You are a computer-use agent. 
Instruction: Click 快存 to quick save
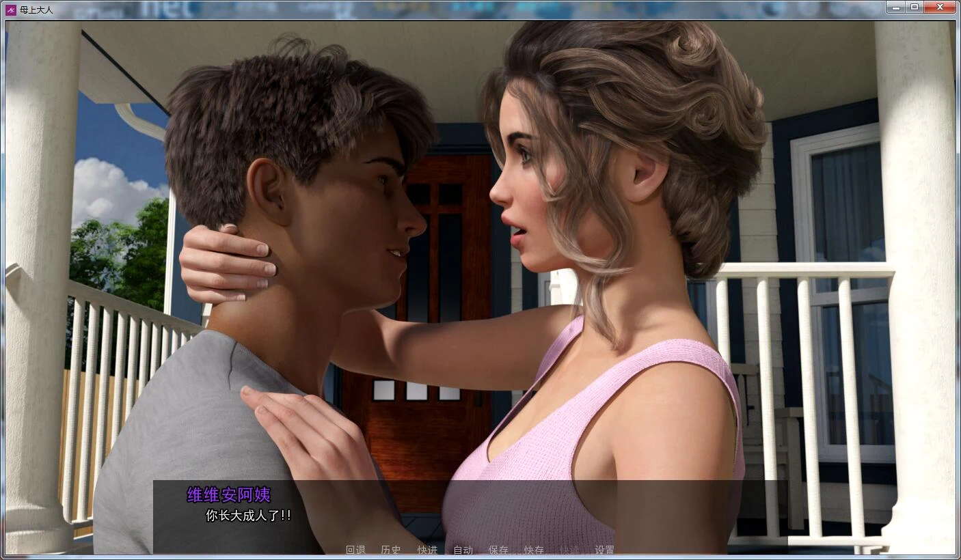click(x=534, y=550)
